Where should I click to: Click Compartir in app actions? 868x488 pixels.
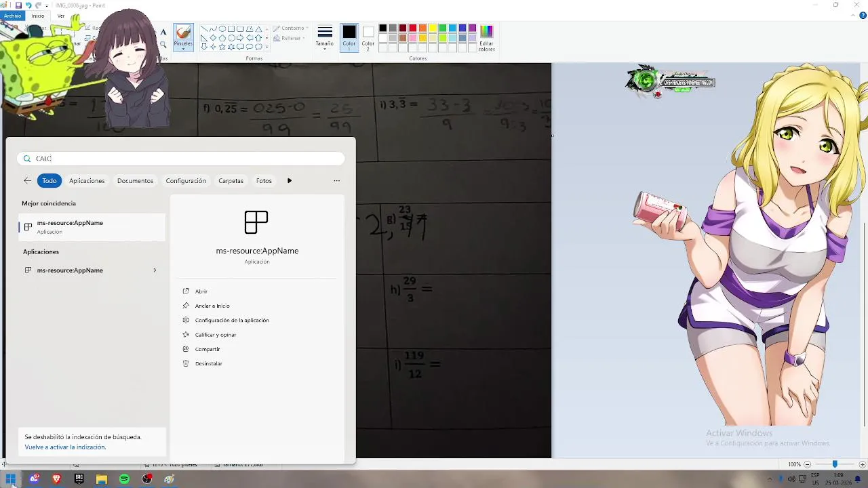click(208, 349)
